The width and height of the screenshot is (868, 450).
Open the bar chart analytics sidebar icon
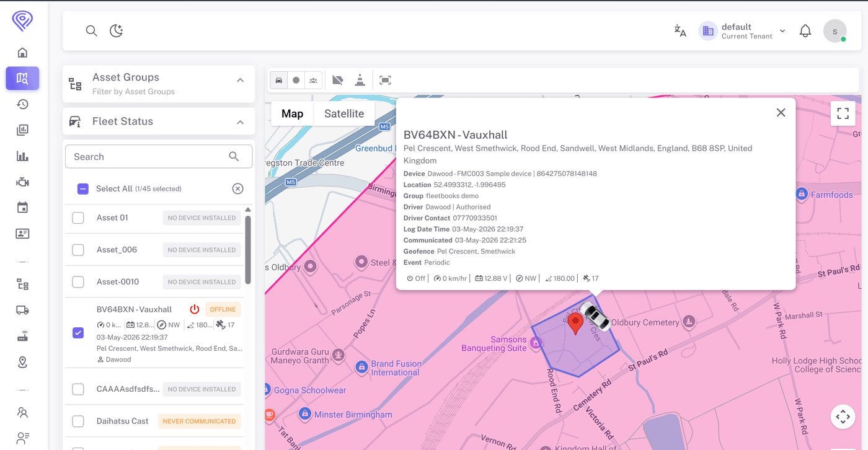pos(23,156)
